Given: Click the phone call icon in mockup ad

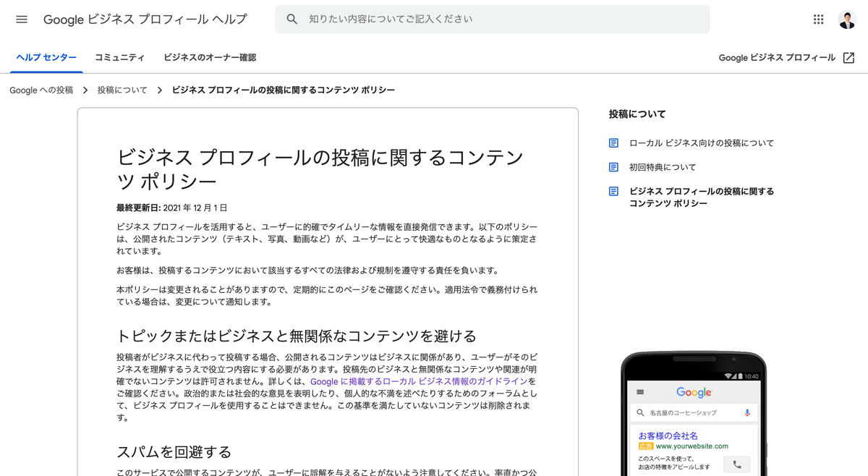Looking at the screenshot, I should [737, 464].
